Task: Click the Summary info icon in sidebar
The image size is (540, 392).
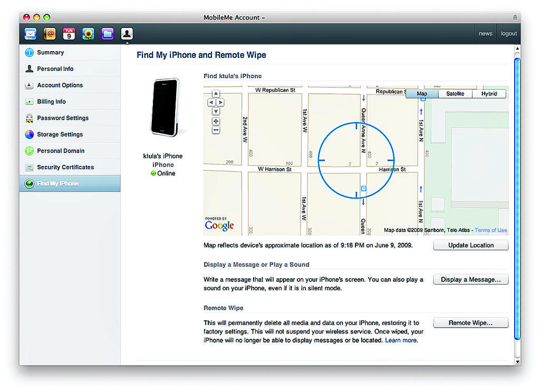Action: 30,52
